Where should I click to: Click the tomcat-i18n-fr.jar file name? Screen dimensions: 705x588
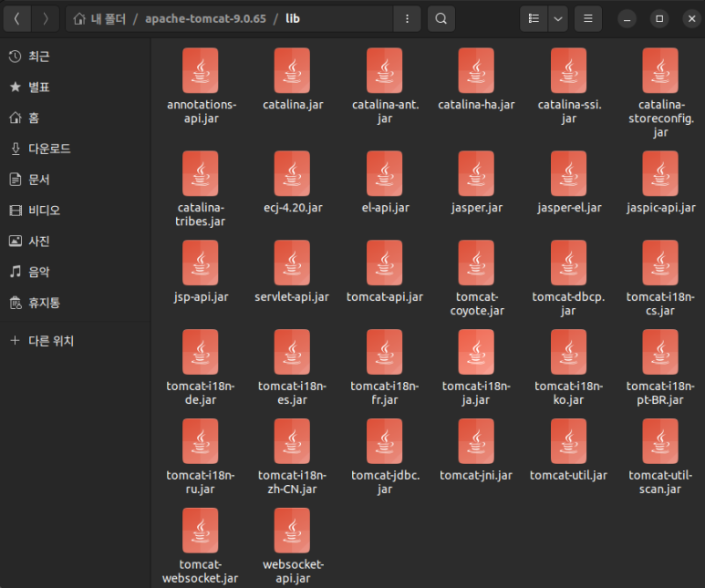(385, 393)
